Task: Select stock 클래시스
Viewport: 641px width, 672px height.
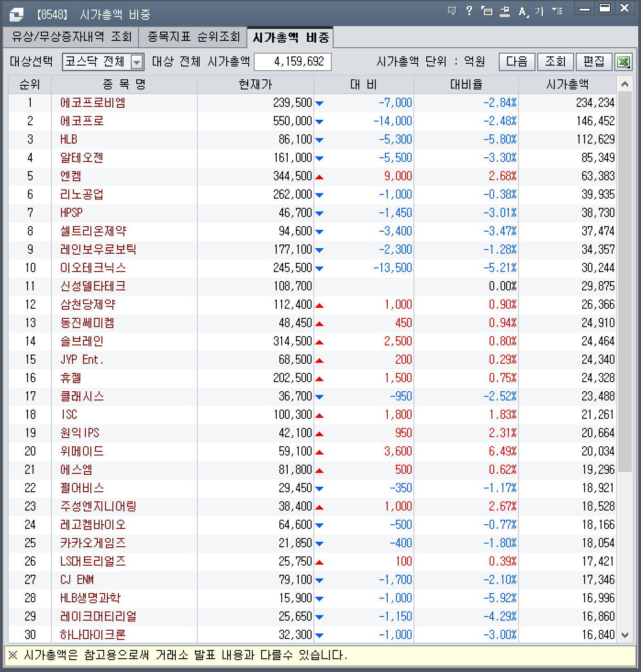Action: 82,396
